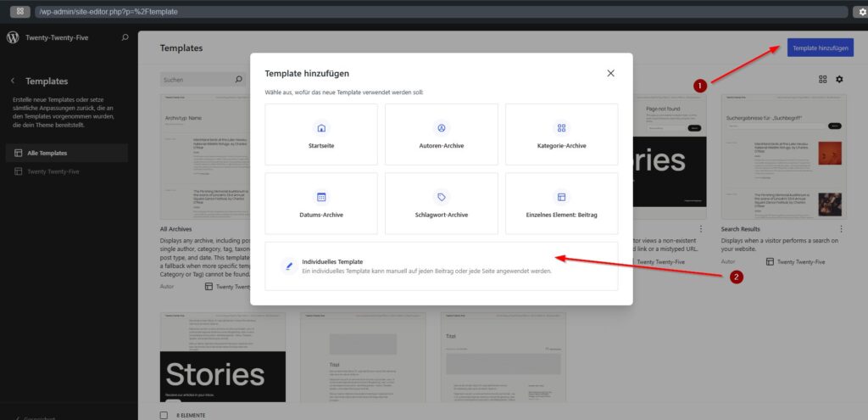Click the Startseite home icon
Viewport: 868px width, 420px height.
pyautogui.click(x=321, y=128)
